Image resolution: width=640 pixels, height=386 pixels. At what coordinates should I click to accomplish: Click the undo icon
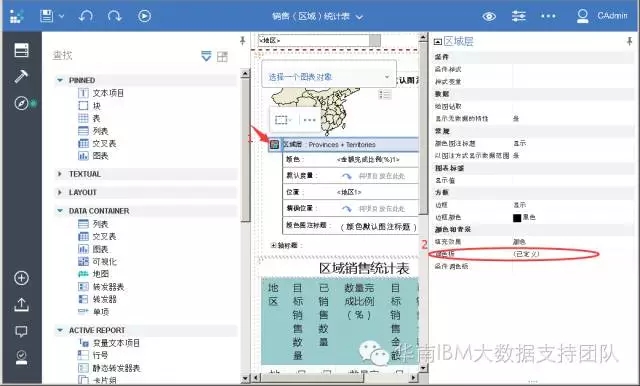86,16
